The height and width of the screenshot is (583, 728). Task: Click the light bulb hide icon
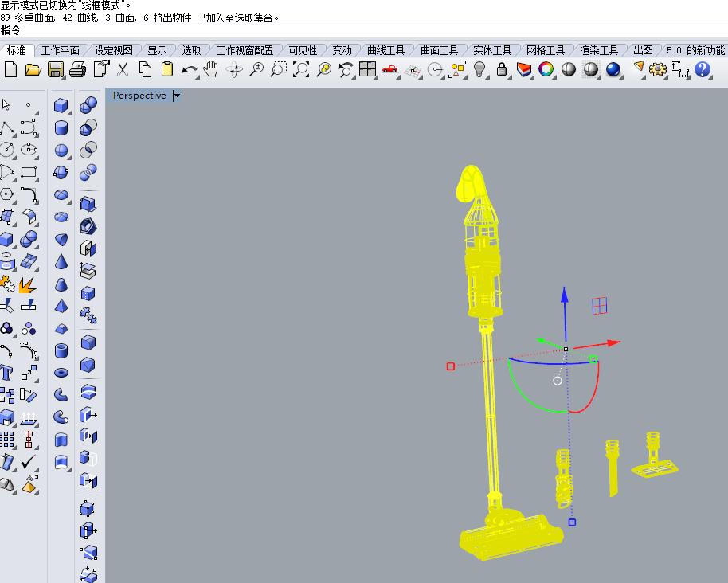(x=479, y=69)
